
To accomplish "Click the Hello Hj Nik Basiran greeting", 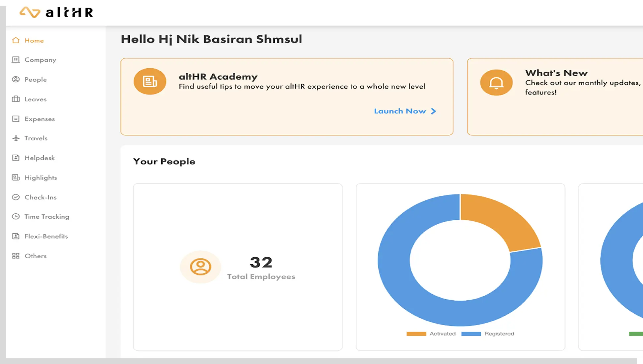I will point(211,39).
